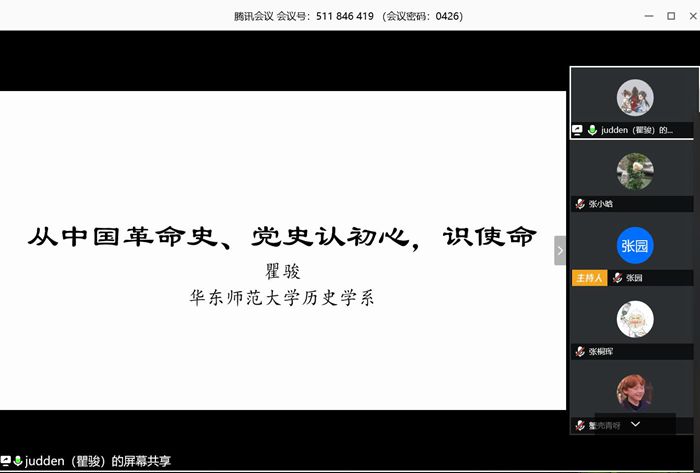The height and width of the screenshot is (473, 700).
Task: Click the muted microphone icon next to 张园
Action: coord(617,278)
